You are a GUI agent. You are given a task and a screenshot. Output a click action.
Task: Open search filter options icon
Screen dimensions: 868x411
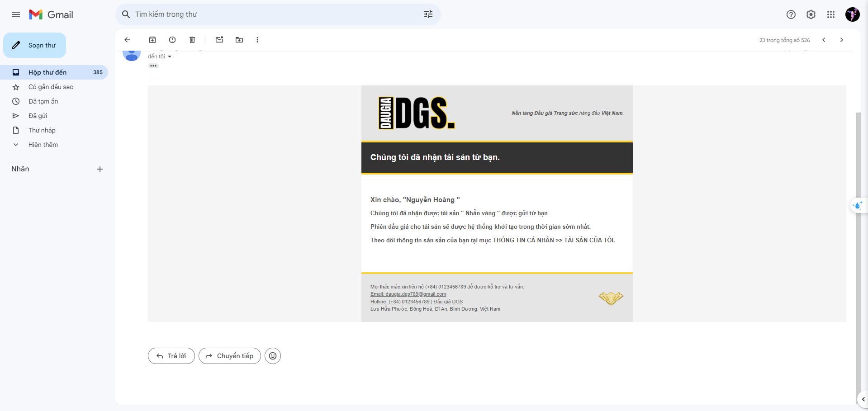[x=428, y=14]
